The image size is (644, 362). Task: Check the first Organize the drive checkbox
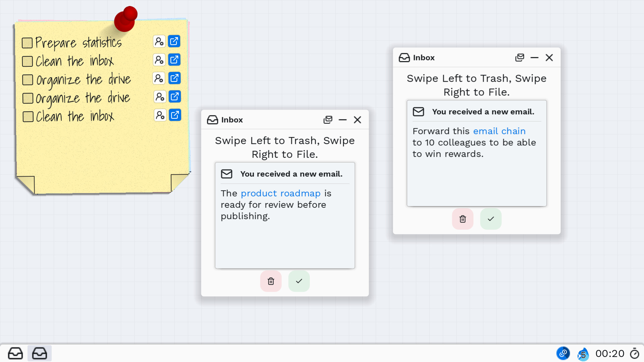pos(28,80)
